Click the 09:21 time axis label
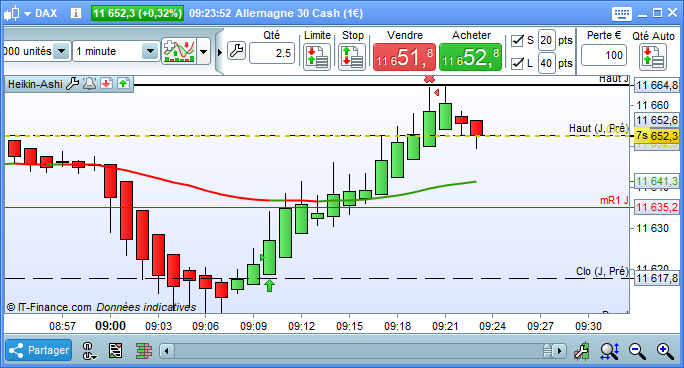The height and width of the screenshot is (368, 684). point(445,326)
